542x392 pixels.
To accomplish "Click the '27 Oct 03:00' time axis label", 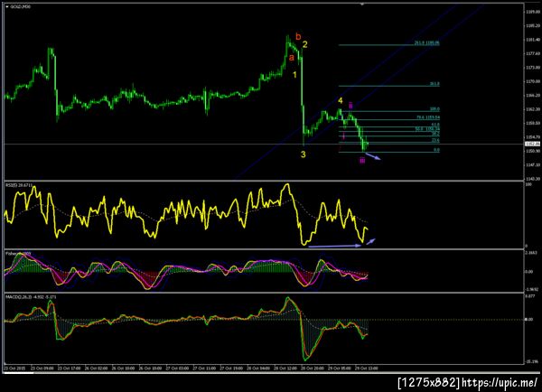I will click(x=177, y=369).
